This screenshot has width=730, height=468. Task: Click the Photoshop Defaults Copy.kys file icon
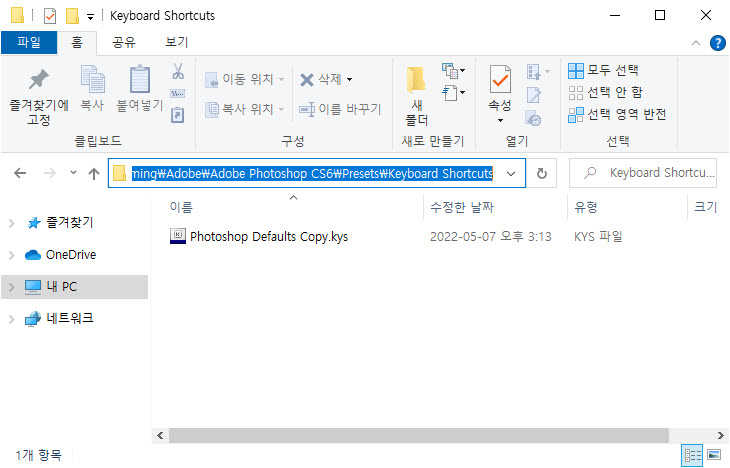click(x=178, y=237)
